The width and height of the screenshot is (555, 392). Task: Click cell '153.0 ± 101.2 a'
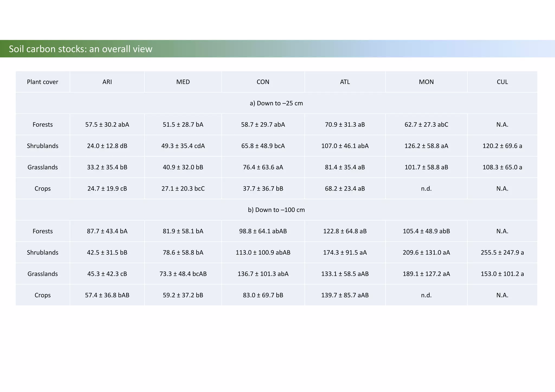[502, 274]
